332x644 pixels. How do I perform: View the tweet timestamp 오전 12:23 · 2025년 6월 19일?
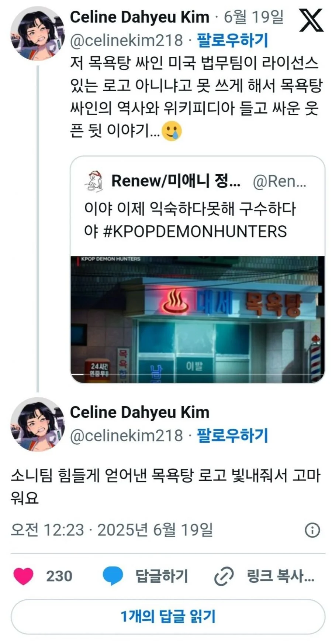tap(112, 530)
